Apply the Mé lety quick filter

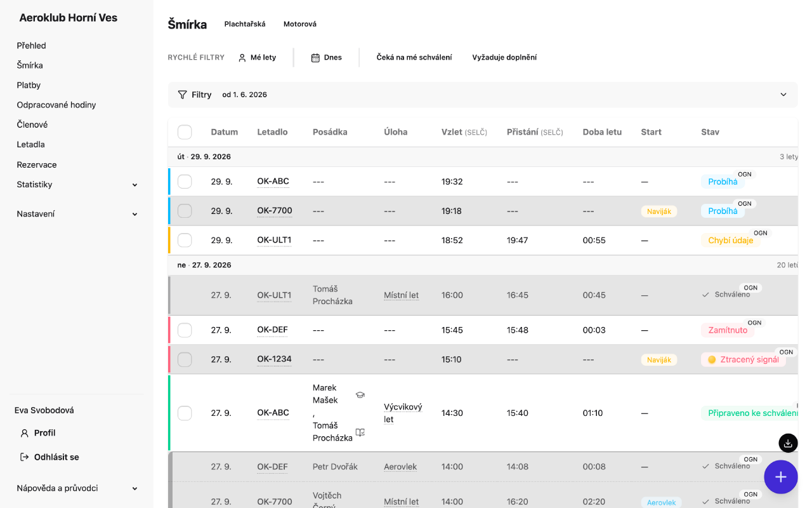coord(257,58)
